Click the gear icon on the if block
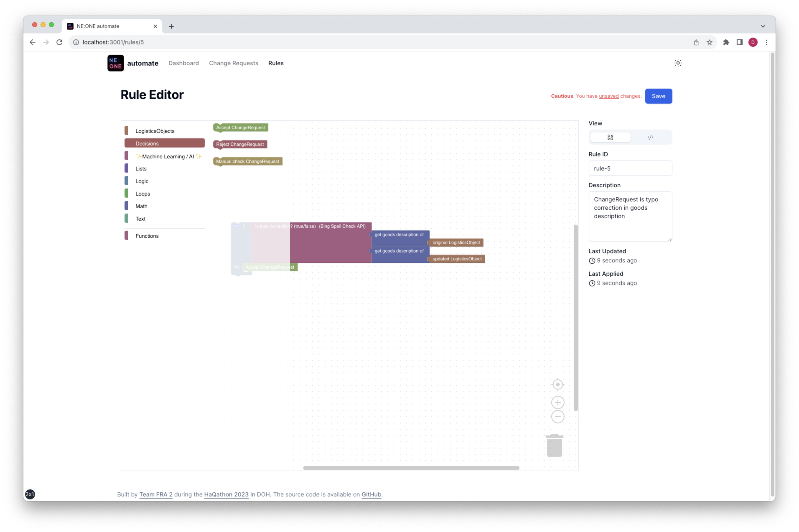799x532 pixels. click(x=237, y=226)
